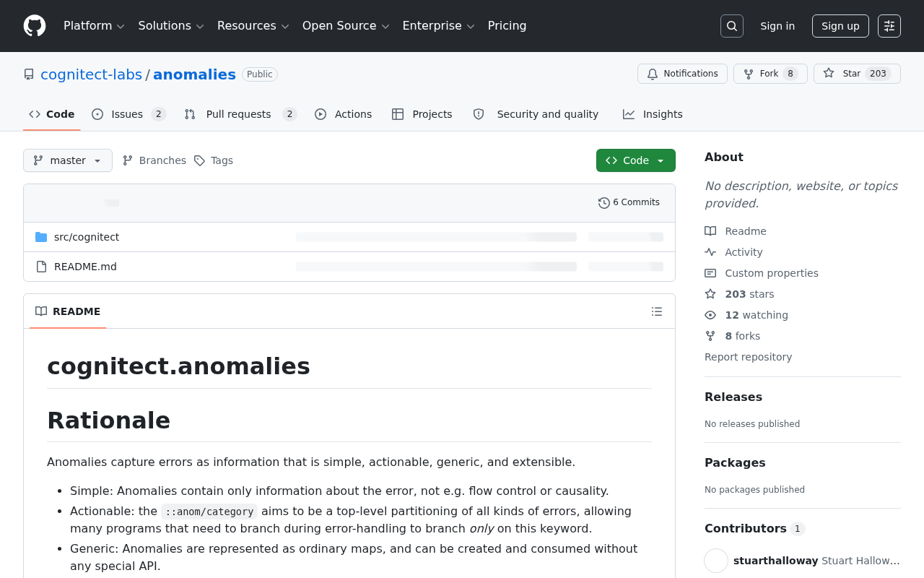
Task: Open the appearance settings icon button
Action: coord(889,26)
